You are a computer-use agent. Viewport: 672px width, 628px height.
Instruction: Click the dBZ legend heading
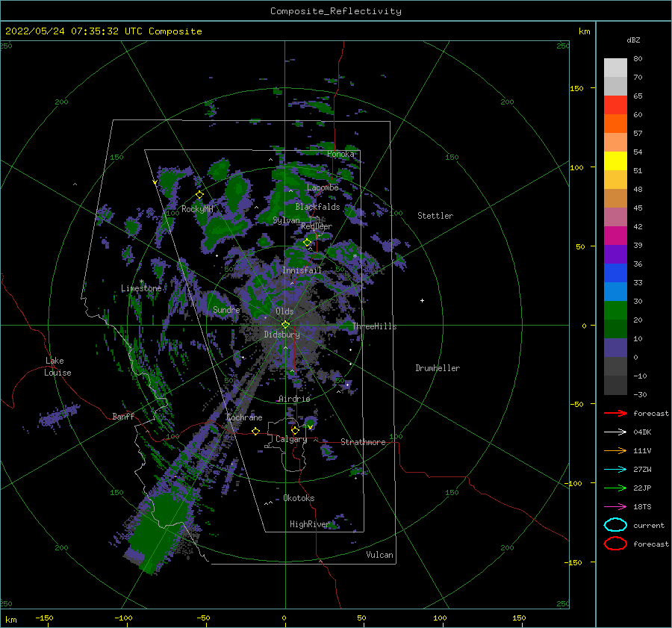coord(633,40)
